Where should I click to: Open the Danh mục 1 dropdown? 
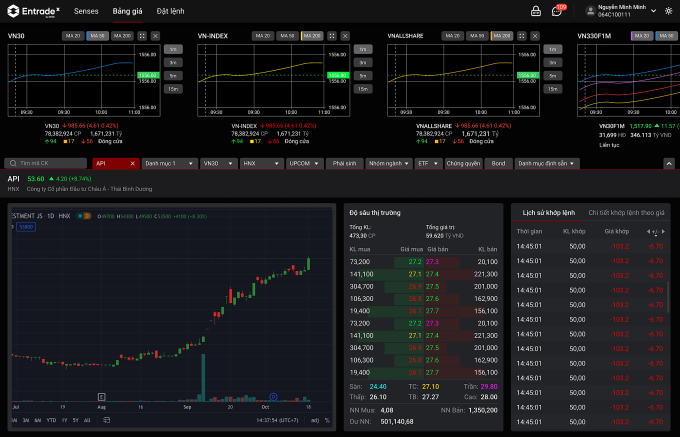tap(167, 162)
